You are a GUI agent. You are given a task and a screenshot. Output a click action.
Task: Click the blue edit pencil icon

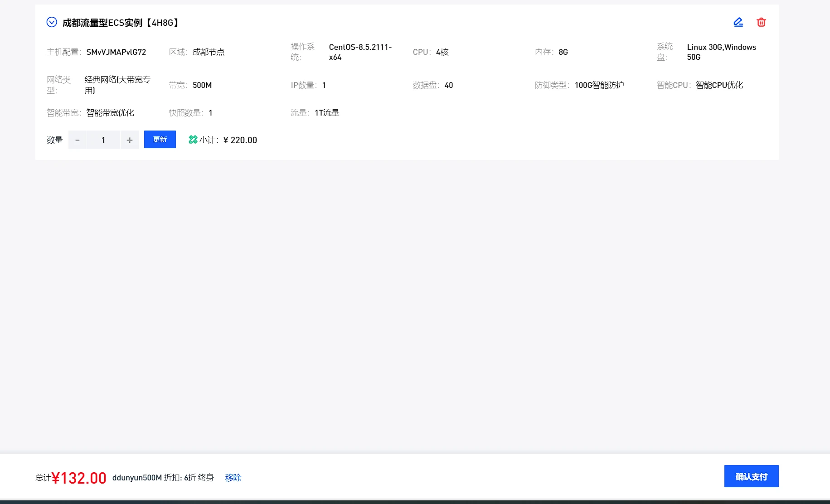click(738, 22)
